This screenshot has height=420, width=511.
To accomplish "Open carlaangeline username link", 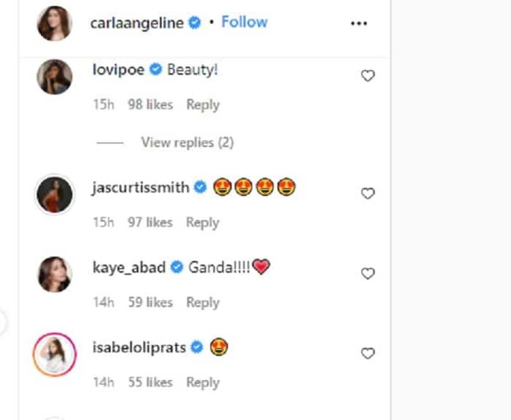I will 137,22.
